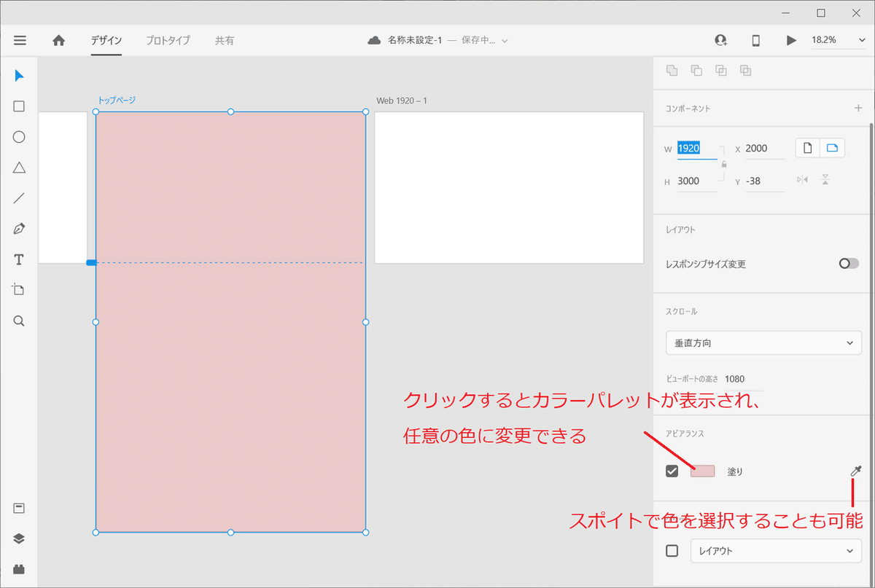Switch to the デザイン tab
The height and width of the screenshot is (588, 875).
click(106, 41)
